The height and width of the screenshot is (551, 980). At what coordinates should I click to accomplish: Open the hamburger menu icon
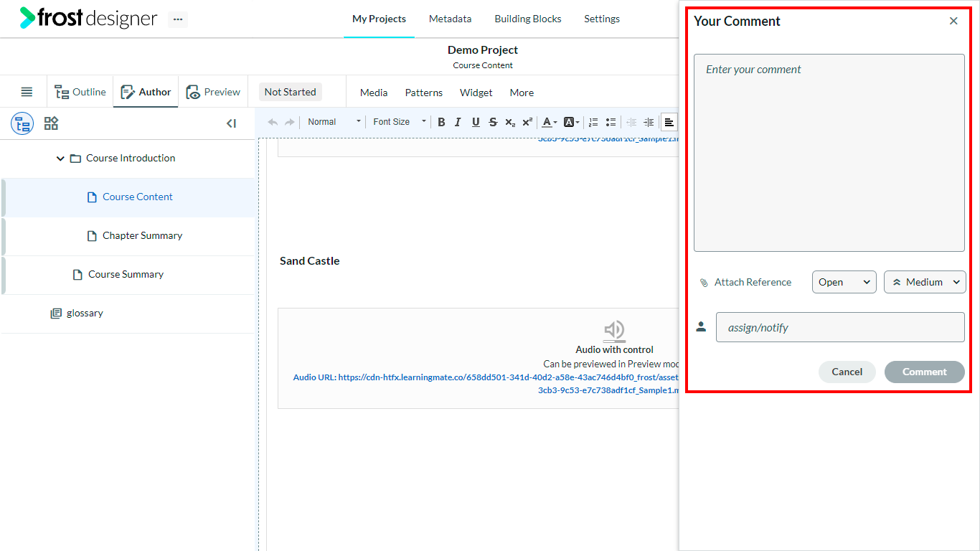(x=27, y=92)
